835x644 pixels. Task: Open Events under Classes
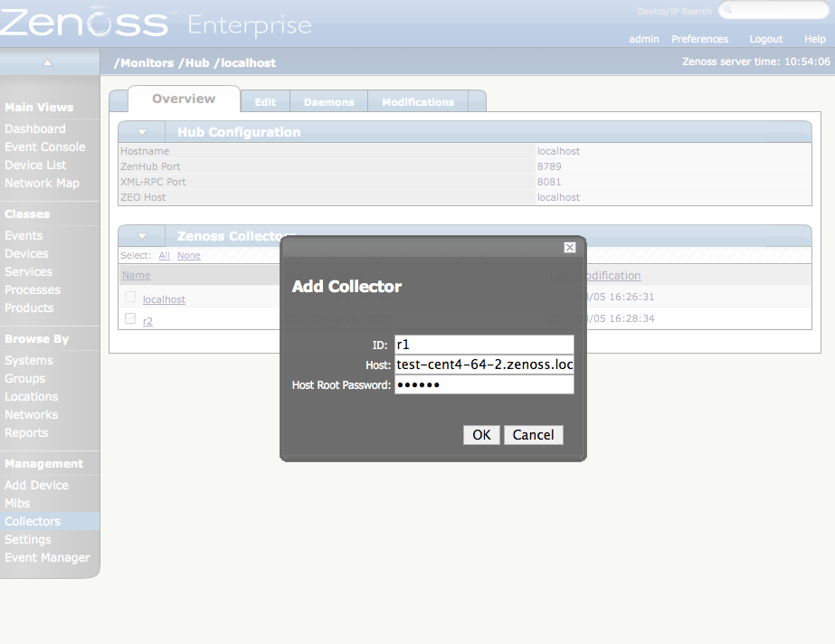24,236
